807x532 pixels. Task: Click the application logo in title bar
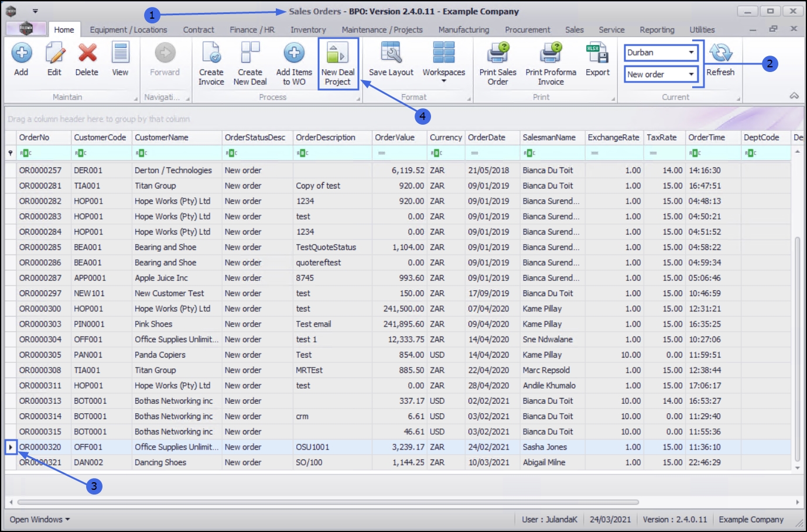11,11
